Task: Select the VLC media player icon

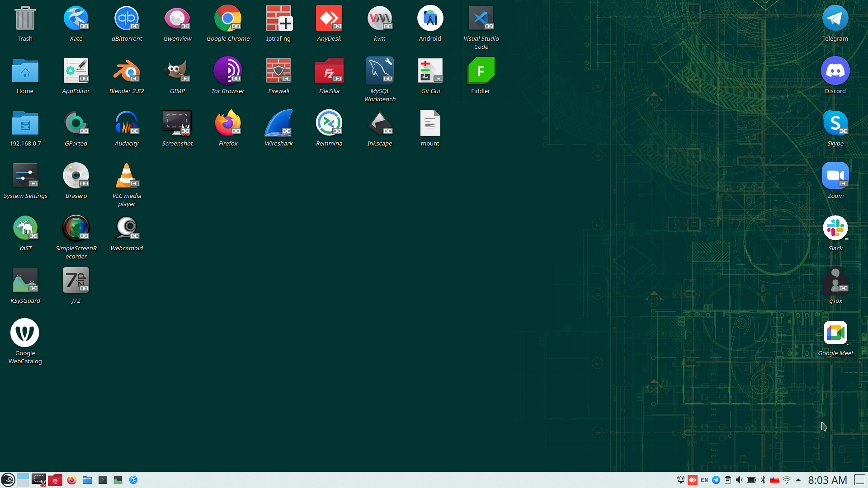Action: 127,176
